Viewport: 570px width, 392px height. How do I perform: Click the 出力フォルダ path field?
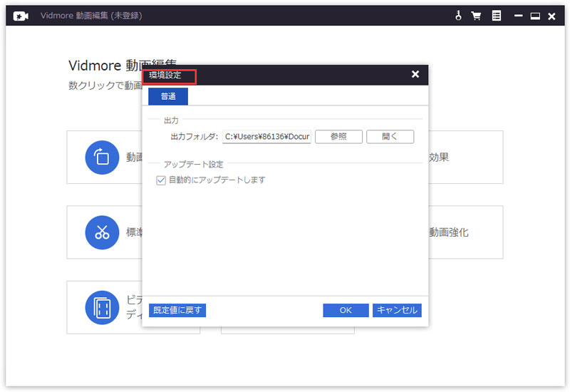point(266,137)
